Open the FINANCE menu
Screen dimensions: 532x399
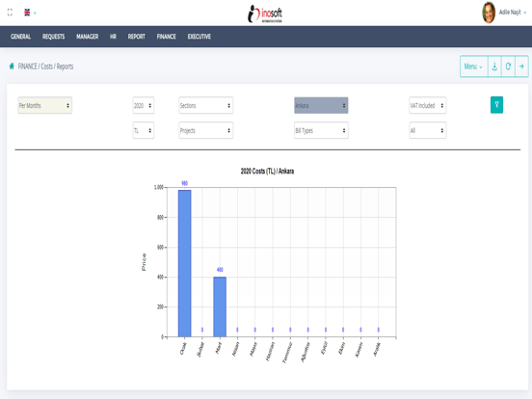tap(166, 37)
